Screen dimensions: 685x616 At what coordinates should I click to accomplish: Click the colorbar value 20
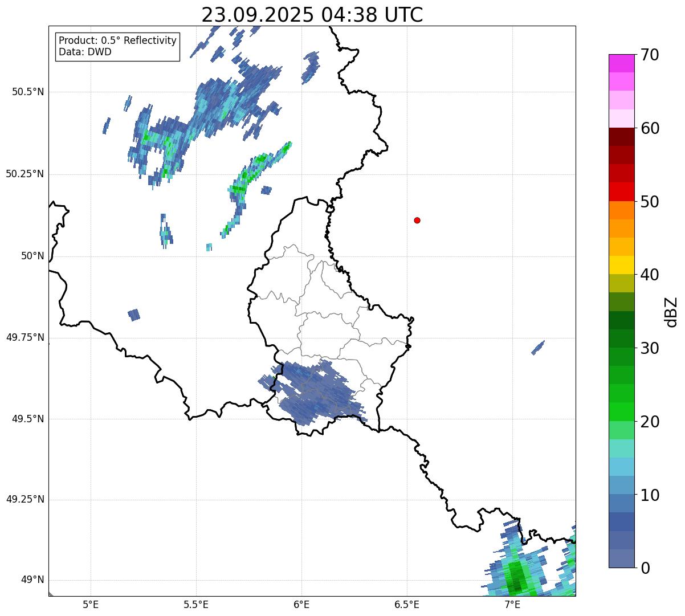(650, 422)
